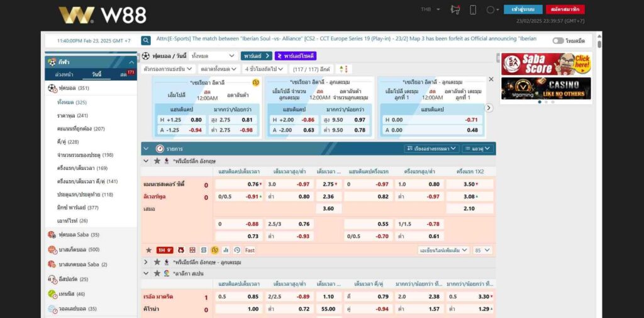Select คี่/คู่ (228) submenu item
This screenshot has height=318, width=644.
[68, 142]
